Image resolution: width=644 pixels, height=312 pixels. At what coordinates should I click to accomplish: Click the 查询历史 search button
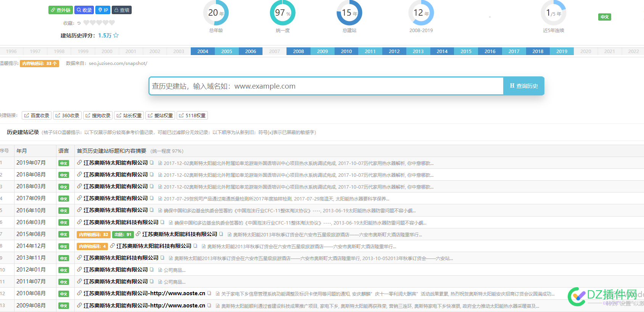click(524, 86)
